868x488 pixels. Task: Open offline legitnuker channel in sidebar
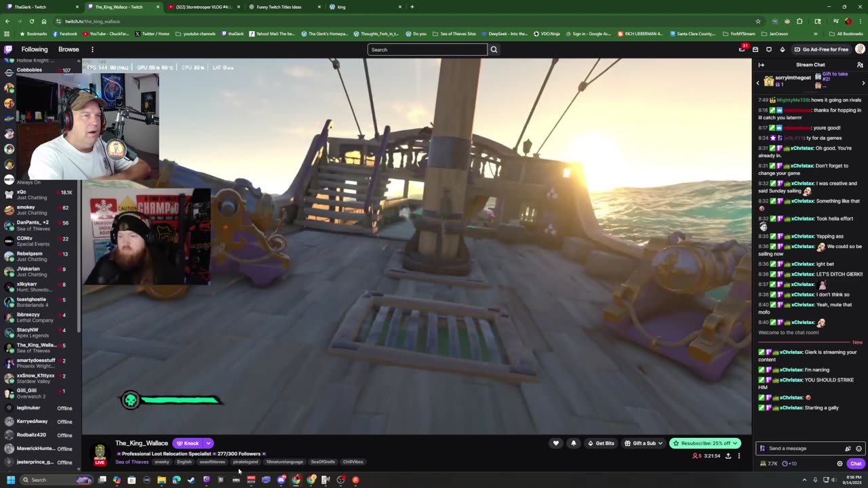coord(41,408)
